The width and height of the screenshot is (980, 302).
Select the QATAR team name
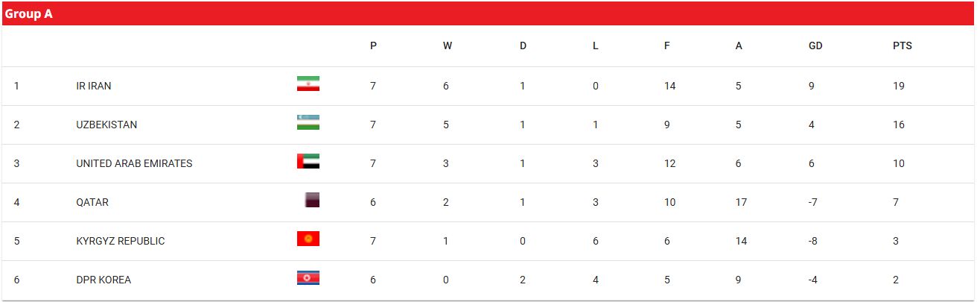(x=92, y=202)
